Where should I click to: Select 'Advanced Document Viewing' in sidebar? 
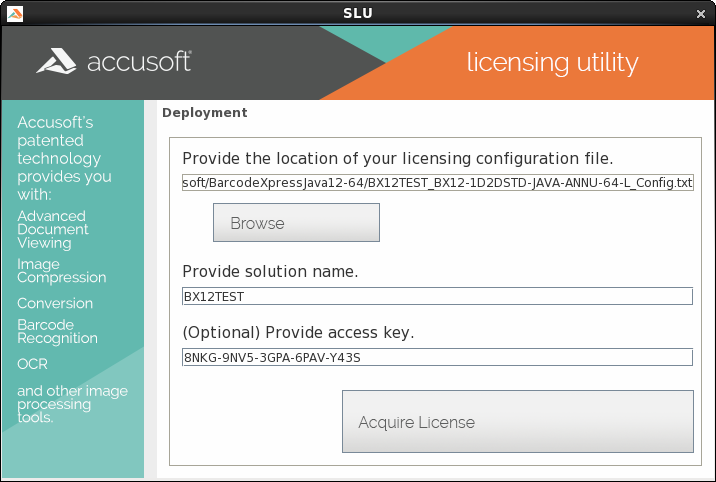click(51, 229)
